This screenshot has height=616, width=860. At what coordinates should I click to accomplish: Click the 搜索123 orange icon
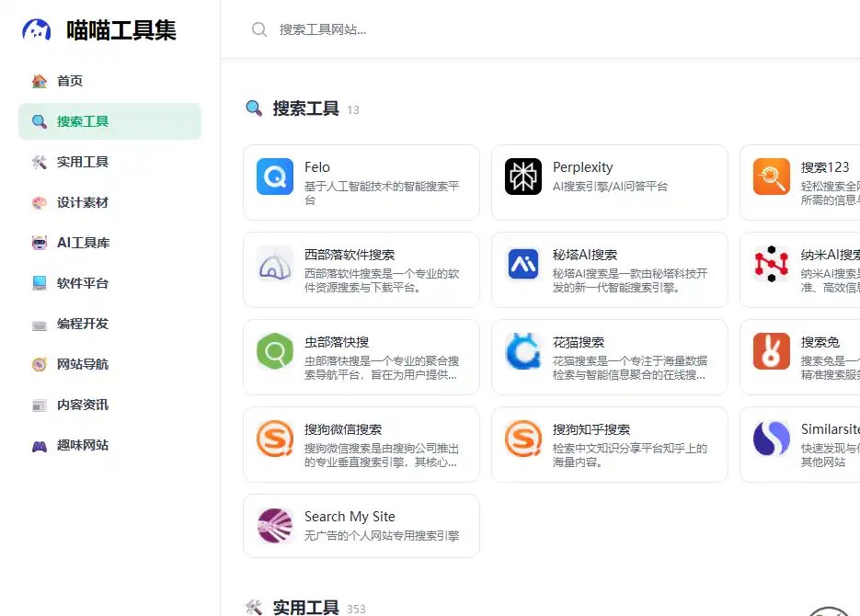tap(772, 177)
